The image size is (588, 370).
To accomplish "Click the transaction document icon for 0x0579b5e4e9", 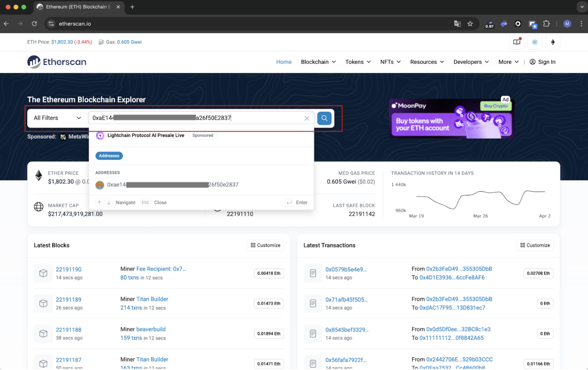I will coord(313,273).
